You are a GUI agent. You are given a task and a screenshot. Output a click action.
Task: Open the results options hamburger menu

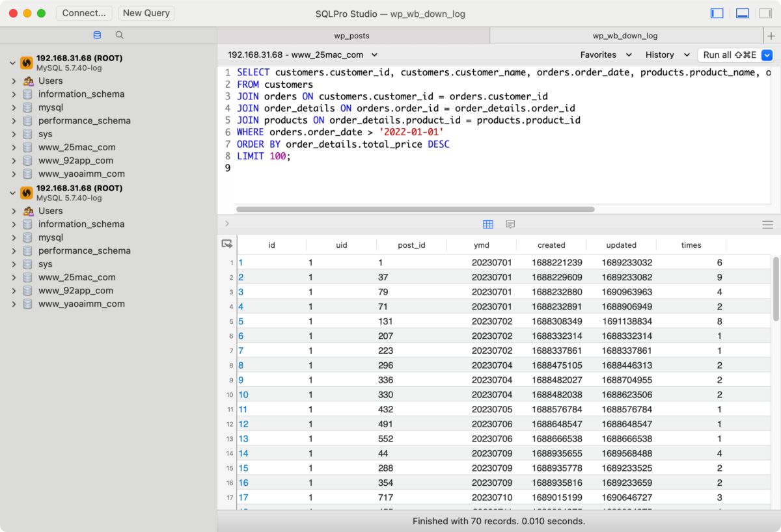pos(767,224)
